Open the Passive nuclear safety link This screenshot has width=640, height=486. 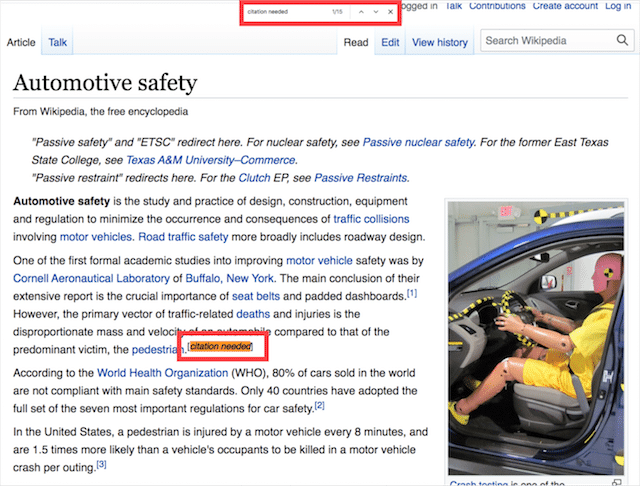[419, 142]
